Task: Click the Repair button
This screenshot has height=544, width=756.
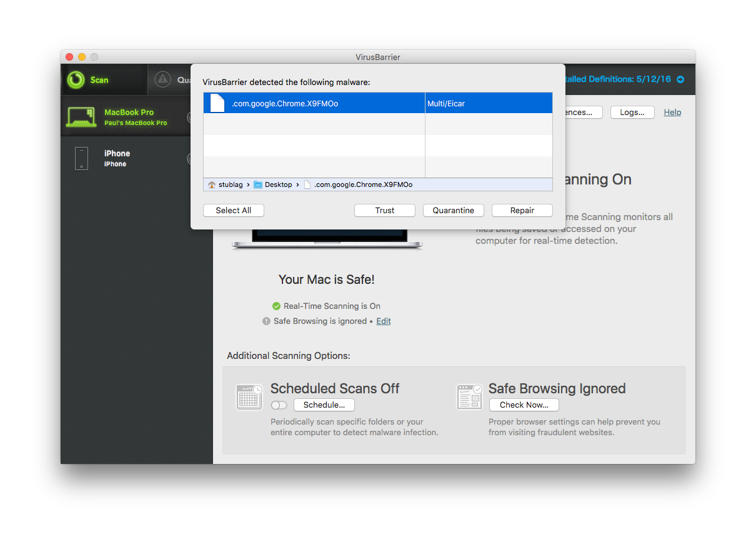Action: pos(522,211)
